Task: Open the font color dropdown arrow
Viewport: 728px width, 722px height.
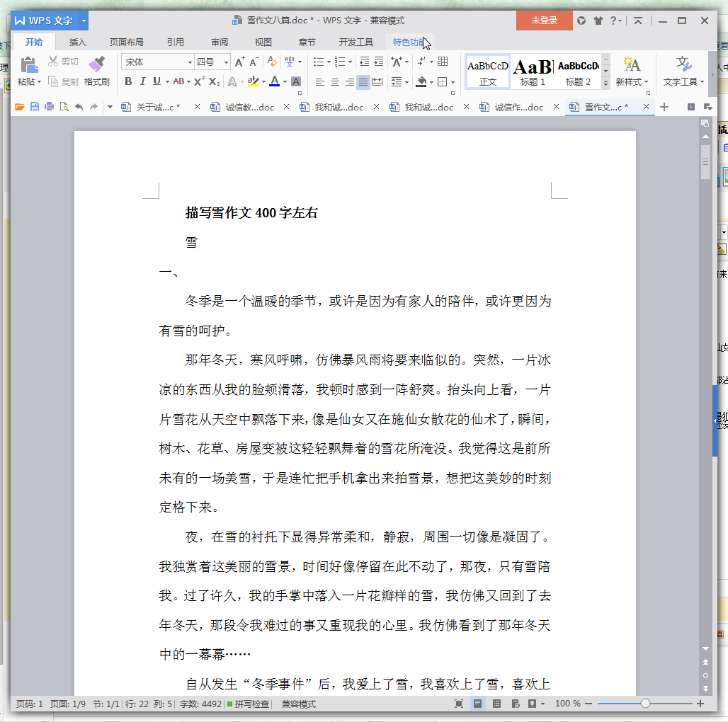Action: 285,82
